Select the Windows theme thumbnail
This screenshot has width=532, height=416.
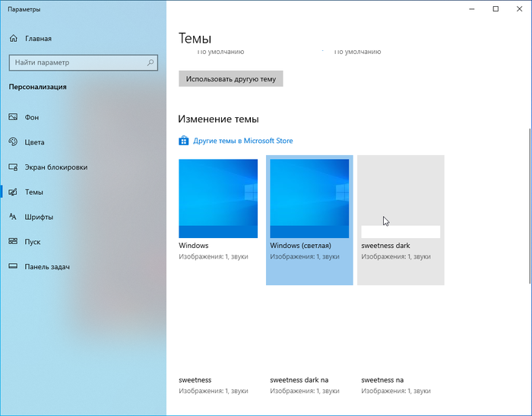(x=218, y=198)
